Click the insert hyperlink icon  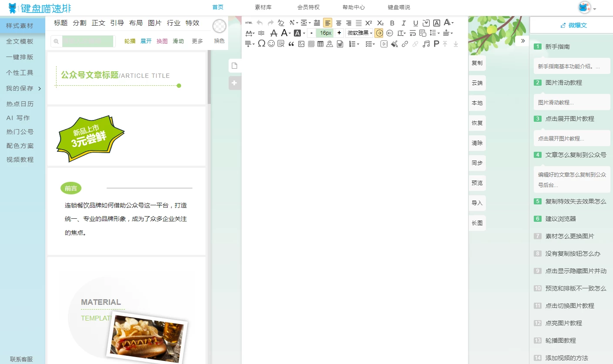tap(405, 43)
